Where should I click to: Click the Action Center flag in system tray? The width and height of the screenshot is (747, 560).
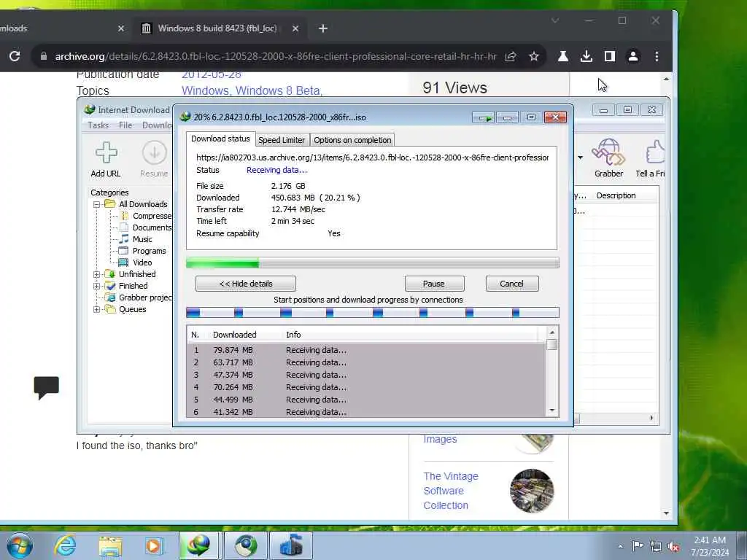pyautogui.click(x=638, y=546)
